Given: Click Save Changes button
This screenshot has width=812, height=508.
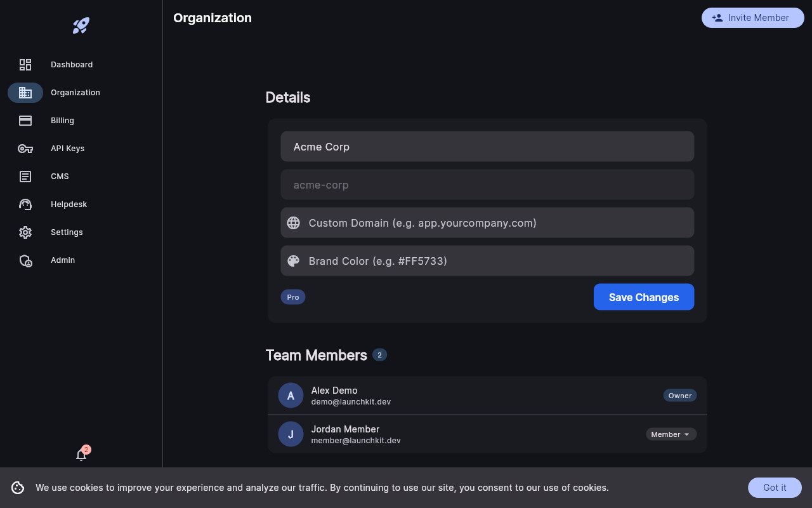Looking at the screenshot, I should (644, 297).
